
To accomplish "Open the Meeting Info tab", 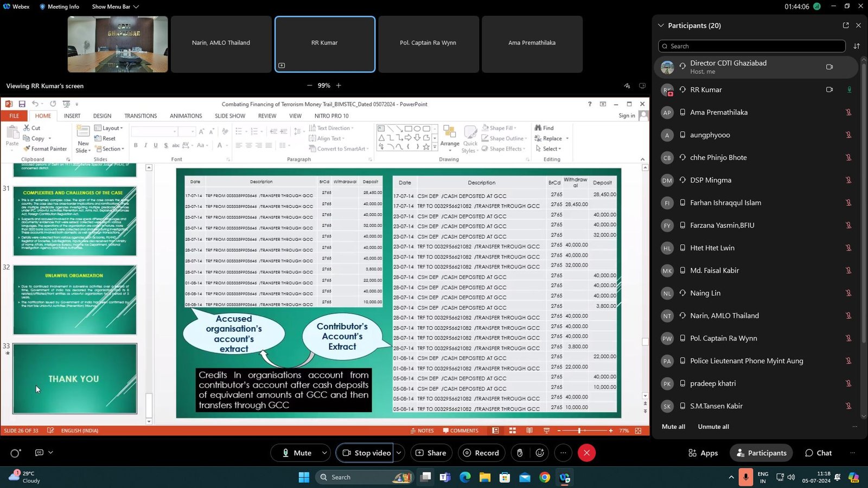I will click(59, 7).
